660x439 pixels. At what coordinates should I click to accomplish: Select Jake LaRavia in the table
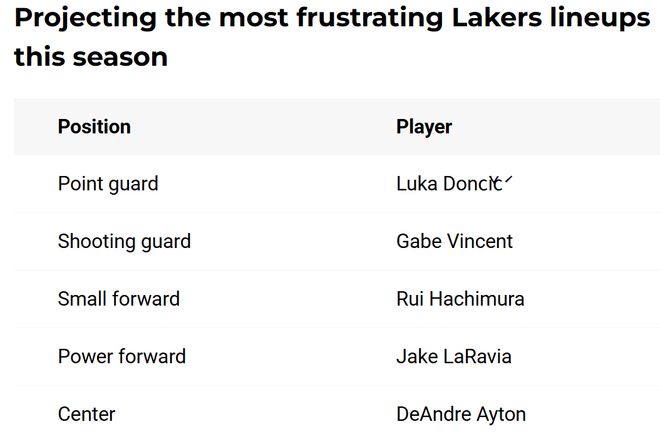point(454,357)
